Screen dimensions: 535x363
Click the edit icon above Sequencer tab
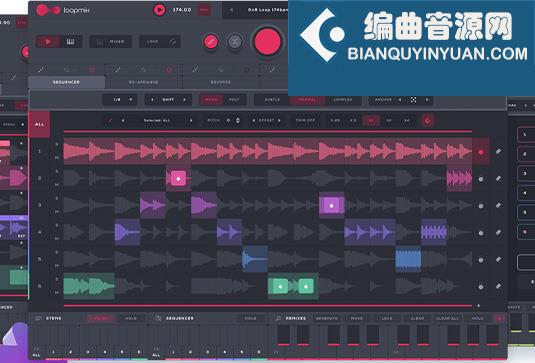pos(41,70)
